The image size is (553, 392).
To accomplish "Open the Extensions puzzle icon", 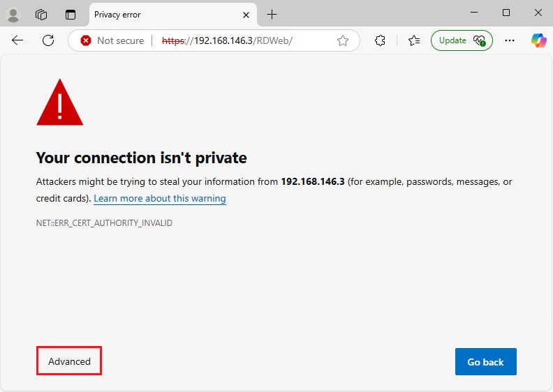I will coord(381,40).
